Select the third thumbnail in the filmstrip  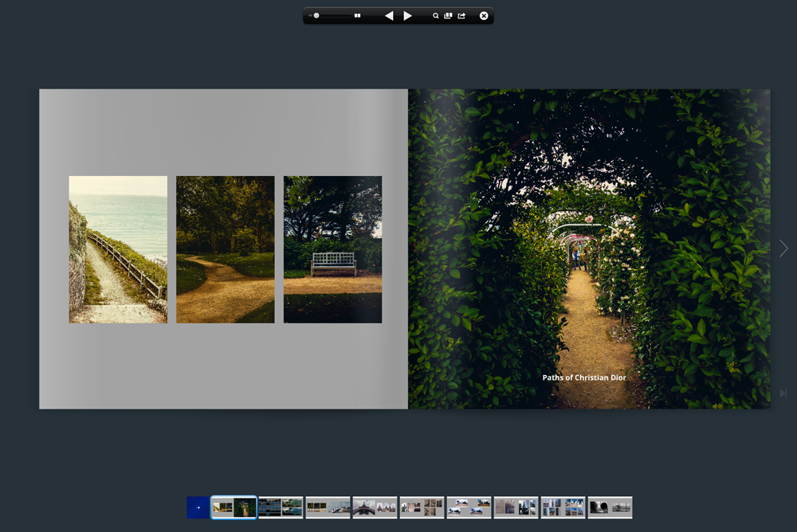click(x=281, y=507)
